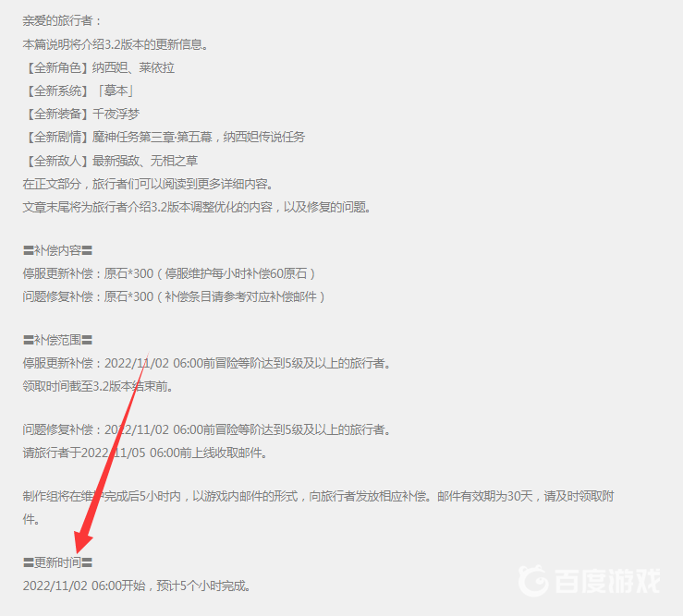This screenshot has width=683, height=616.
Task: Click the 〓更新时间〓 section heading
Action: tap(57, 562)
